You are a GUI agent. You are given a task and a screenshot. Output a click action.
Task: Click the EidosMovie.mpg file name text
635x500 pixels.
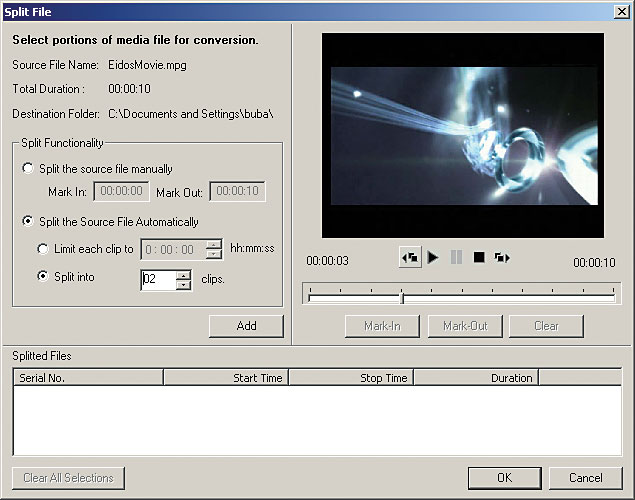147,65
